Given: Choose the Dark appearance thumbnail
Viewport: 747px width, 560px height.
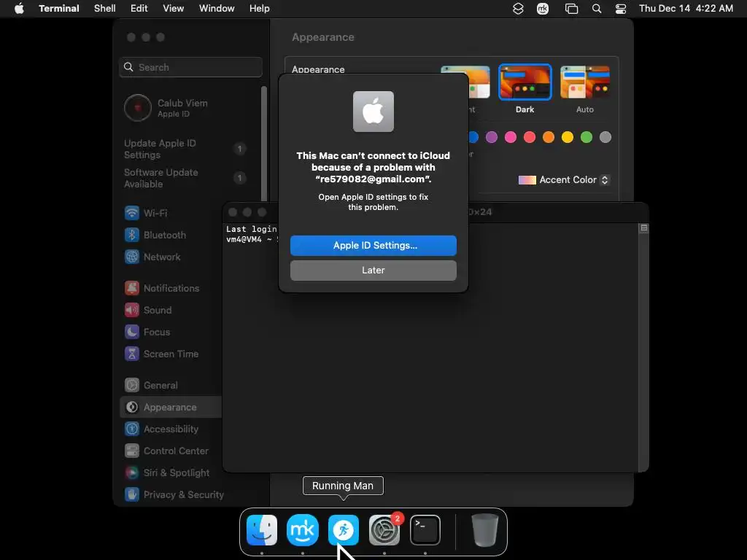Looking at the screenshot, I should [525, 82].
